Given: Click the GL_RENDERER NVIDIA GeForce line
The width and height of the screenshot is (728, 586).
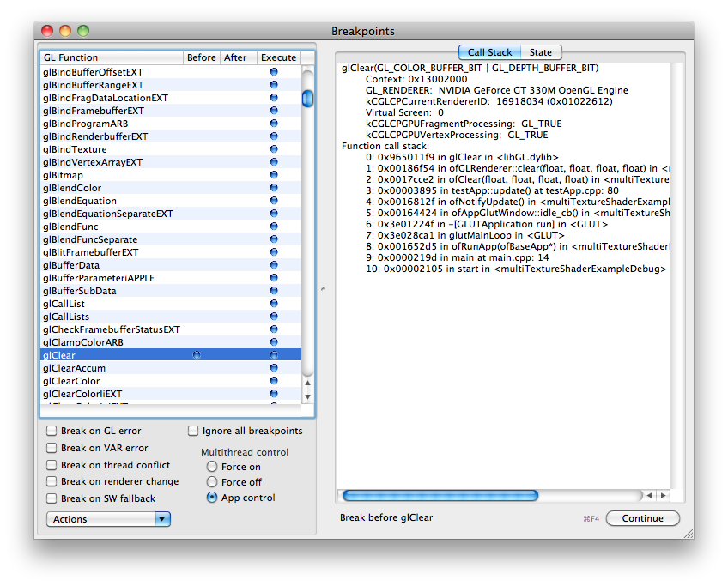Looking at the screenshot, I should pos(497,90).
